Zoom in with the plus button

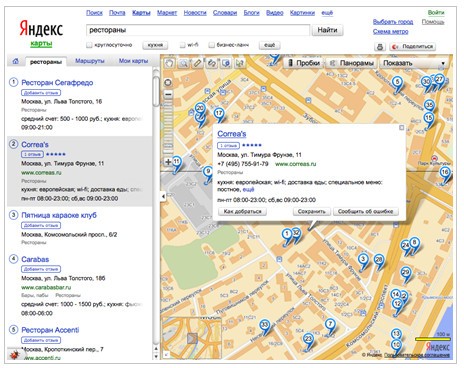coord(168,162)
